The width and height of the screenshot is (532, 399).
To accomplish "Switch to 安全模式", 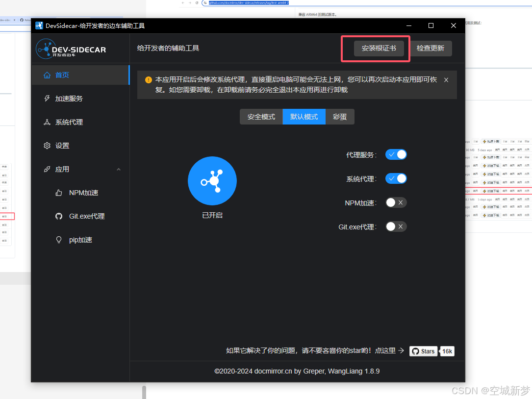I will pos(261,117).
